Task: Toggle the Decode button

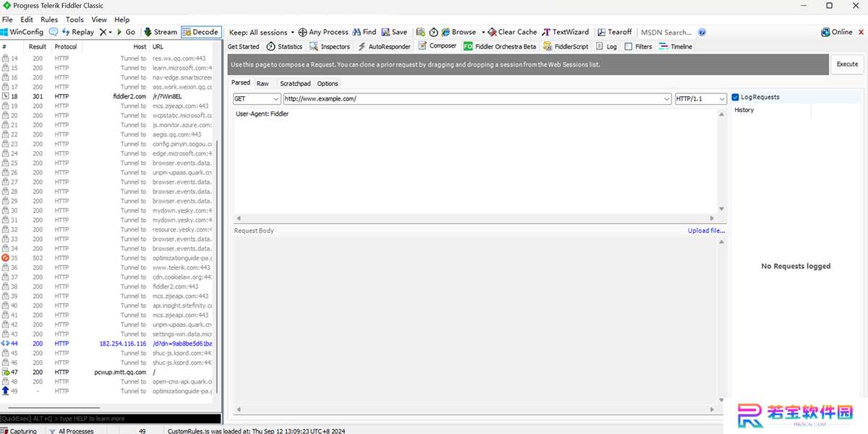Action: [200, 32]
